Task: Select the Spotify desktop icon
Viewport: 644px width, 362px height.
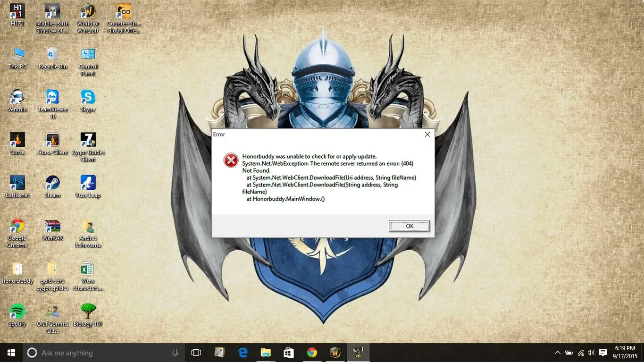Action: (17, 315)
